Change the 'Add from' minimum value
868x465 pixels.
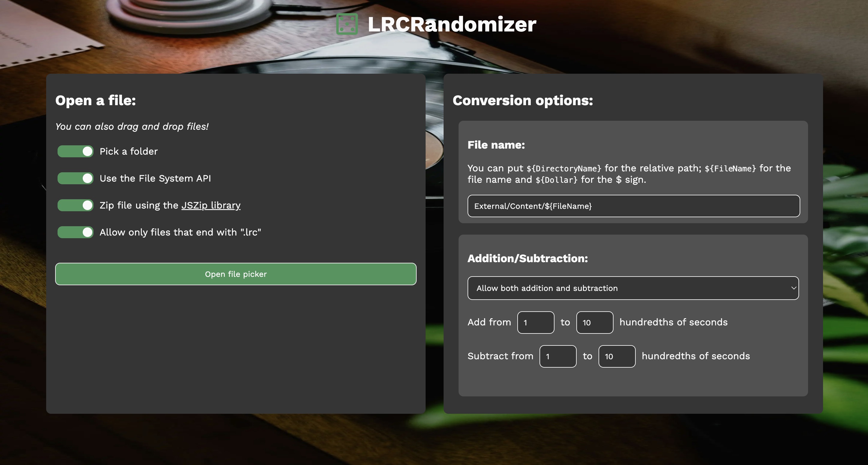(535, 322)
